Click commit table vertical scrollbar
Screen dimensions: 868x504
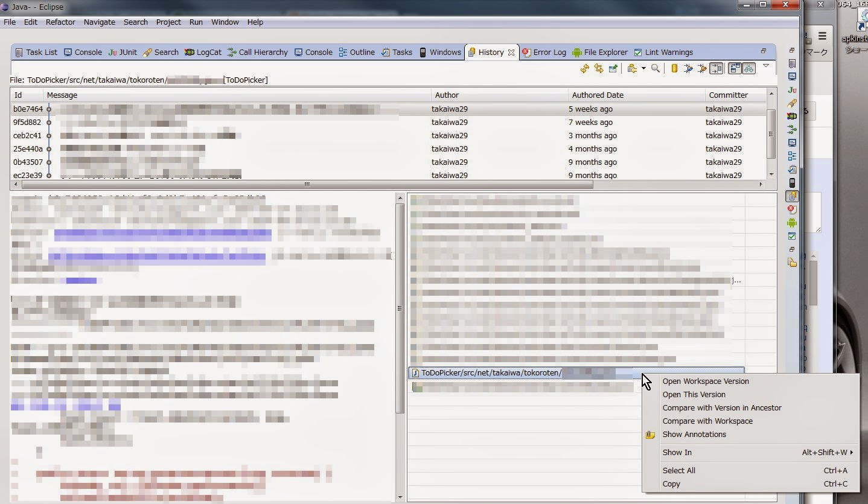tap(771, 133)
